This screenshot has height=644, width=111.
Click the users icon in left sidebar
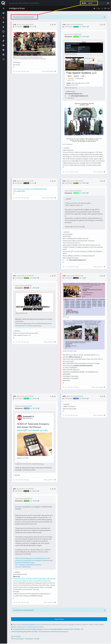click(3, 59)
